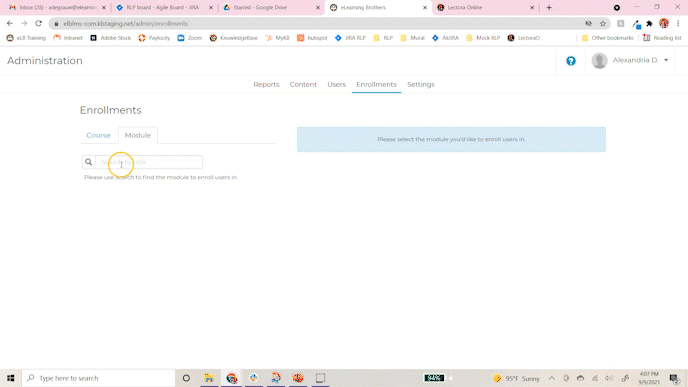
Task: Open the Chrome three-dot menu
Action: [x=678, y=24]
